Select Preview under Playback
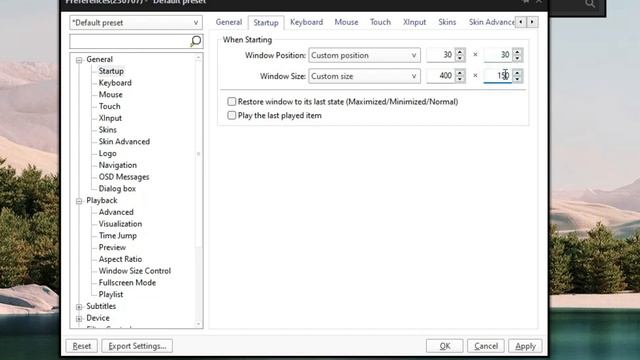 (x=112, y=248)
